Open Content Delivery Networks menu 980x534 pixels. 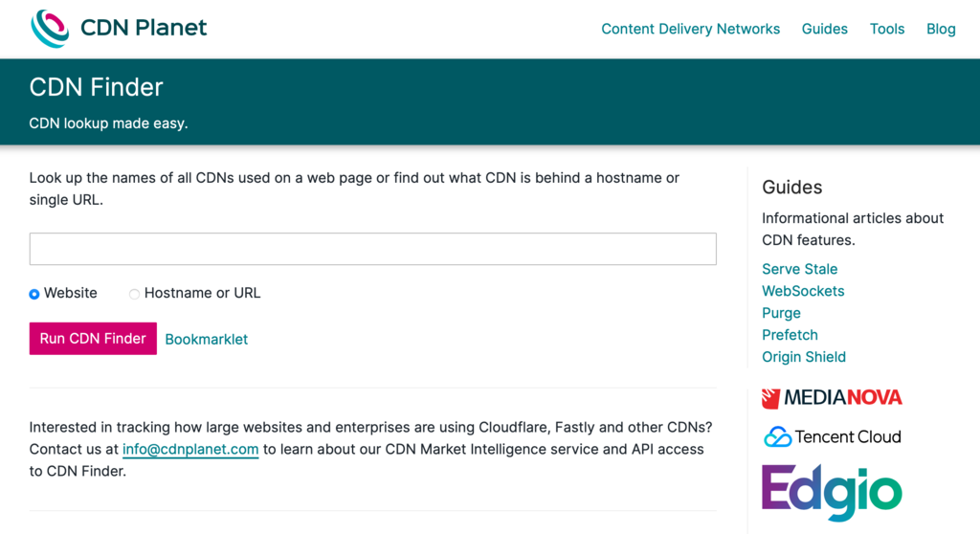click(690, 29)
